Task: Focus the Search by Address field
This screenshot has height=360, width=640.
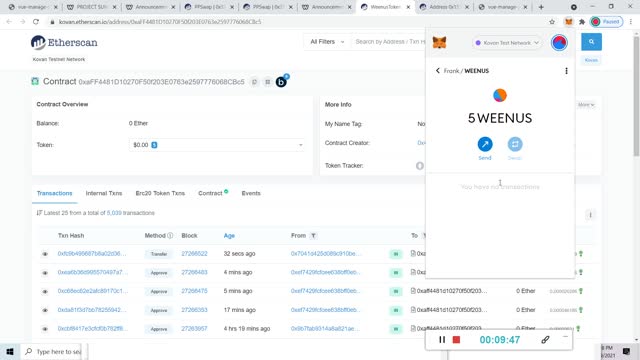Action: coord(390,42)
